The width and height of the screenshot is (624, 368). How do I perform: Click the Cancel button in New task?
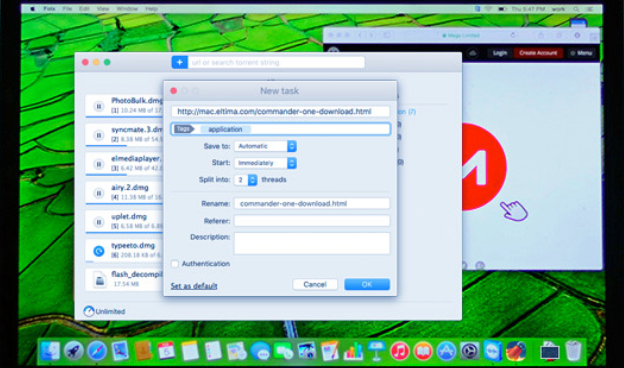pos(315,284)
